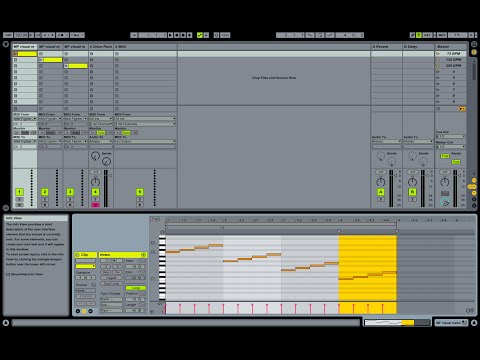The height and width of the screenshot is (360, 480).
Task: Open track 5 All Channels dropdown
Action: point(145,124)
